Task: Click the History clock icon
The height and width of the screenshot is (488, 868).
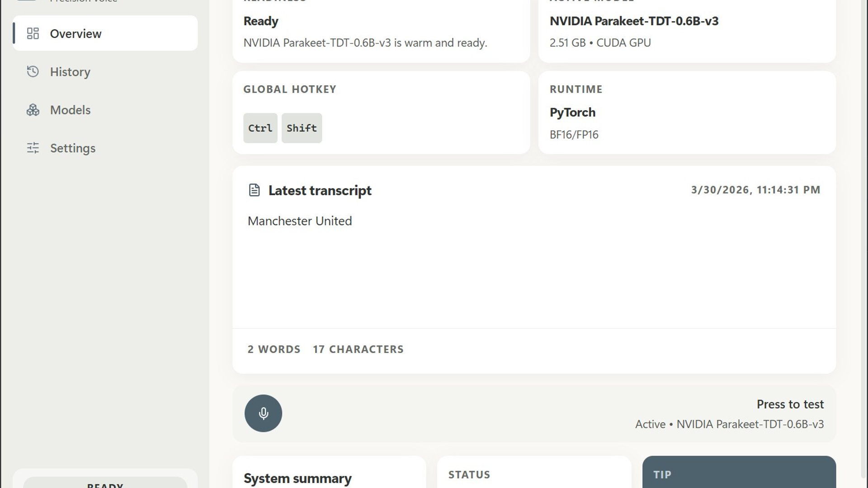Action: pos(33,71)
